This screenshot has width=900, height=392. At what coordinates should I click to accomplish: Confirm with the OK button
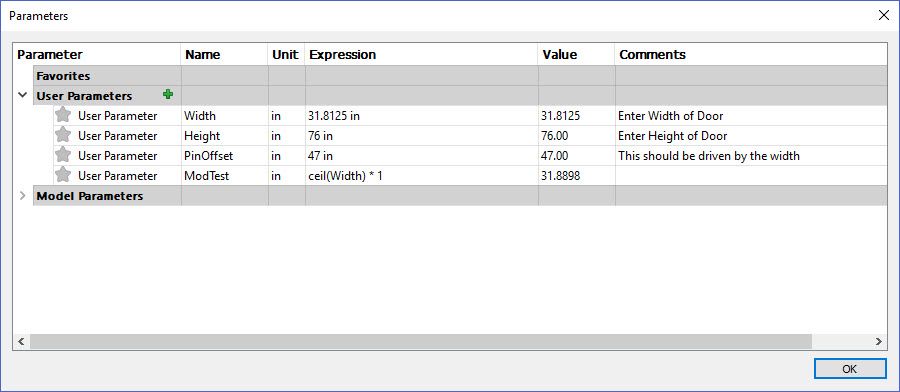pos(849,369)
